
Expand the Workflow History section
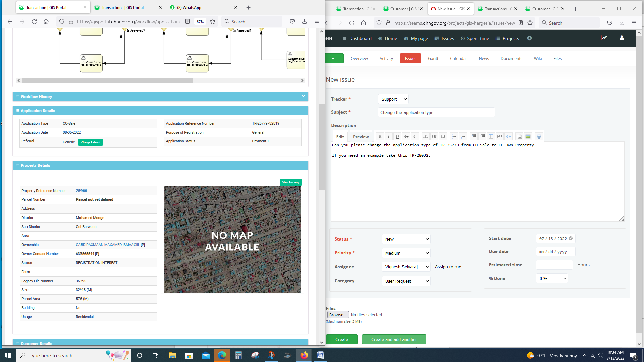coord(160,97)
